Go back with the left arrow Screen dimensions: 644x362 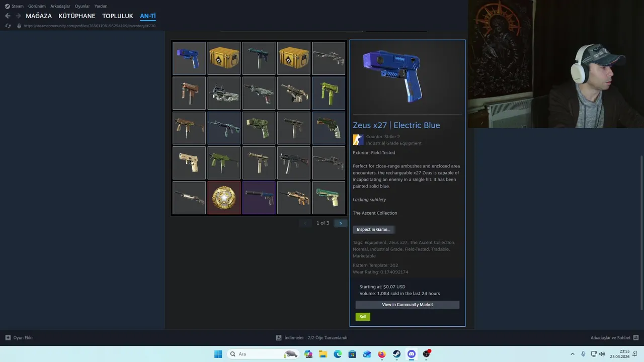tap(8, 16)
